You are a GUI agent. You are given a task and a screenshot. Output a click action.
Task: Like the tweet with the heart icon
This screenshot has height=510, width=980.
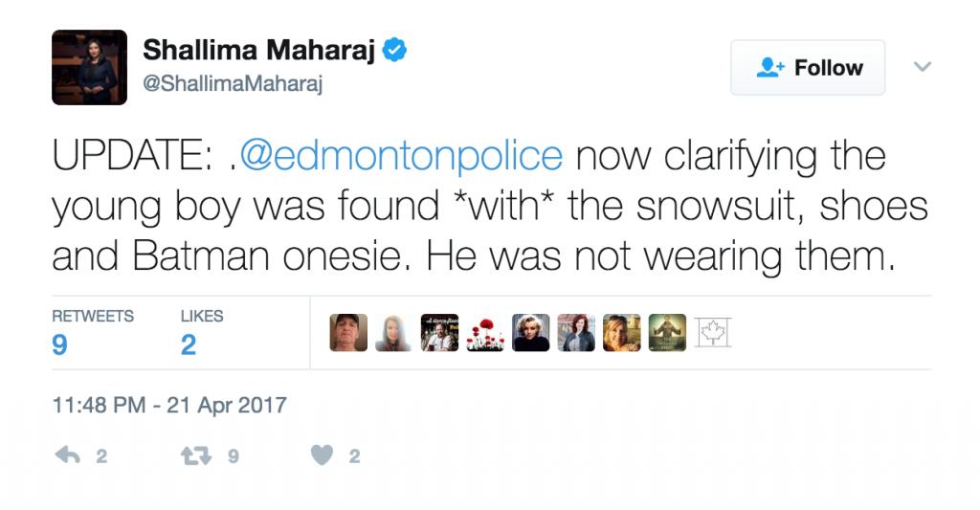(323, 456)
